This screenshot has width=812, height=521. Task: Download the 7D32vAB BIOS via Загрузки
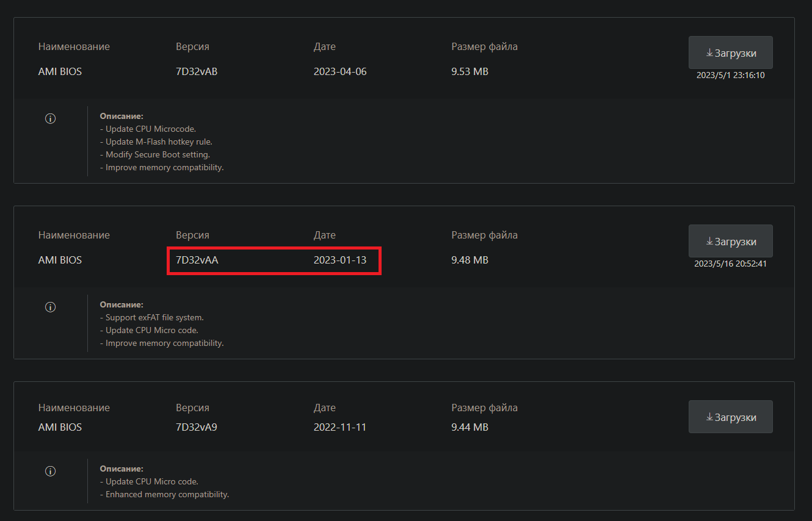[730, 52]
